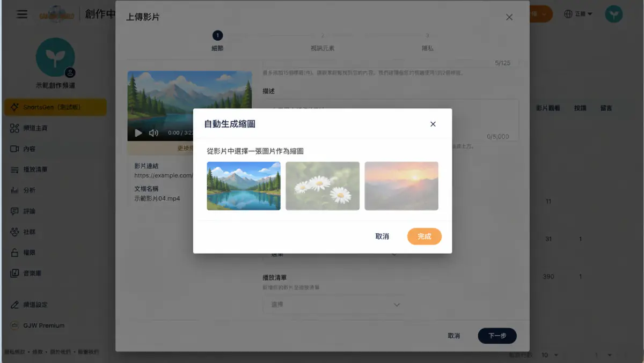644x363 pixels.
Task: Click 取消 in the 上傳影片 dialog
Action: [x=453, y=336]
